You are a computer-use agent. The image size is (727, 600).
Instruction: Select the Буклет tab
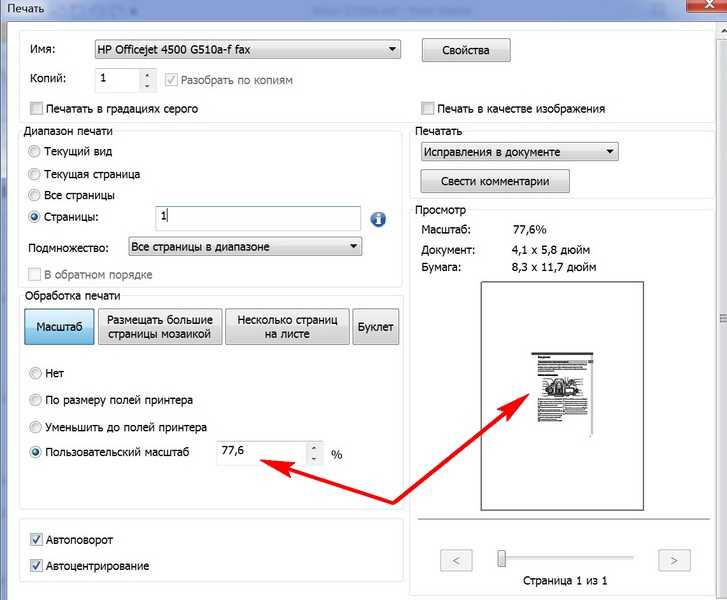376,326
